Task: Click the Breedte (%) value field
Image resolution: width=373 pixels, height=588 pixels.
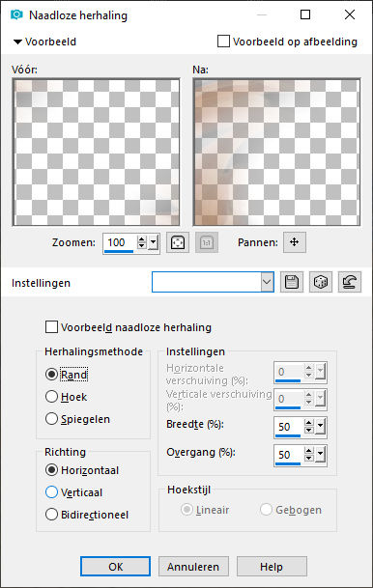Action: point(288,427)
